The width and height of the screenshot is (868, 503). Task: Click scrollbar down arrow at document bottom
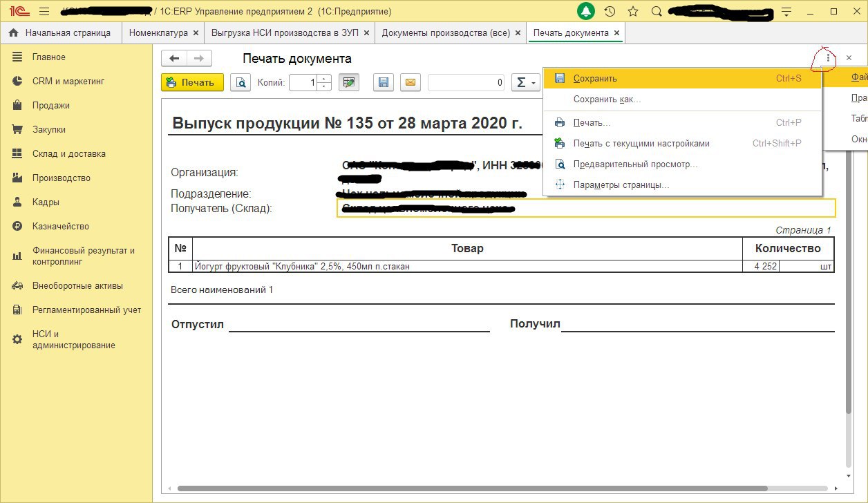pos(849,476)
